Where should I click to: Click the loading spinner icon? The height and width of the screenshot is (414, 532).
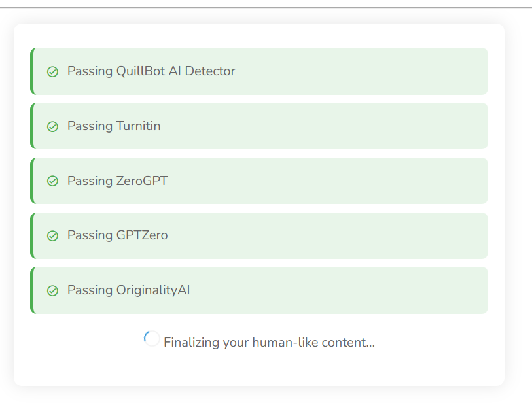(x=151, y=339)
